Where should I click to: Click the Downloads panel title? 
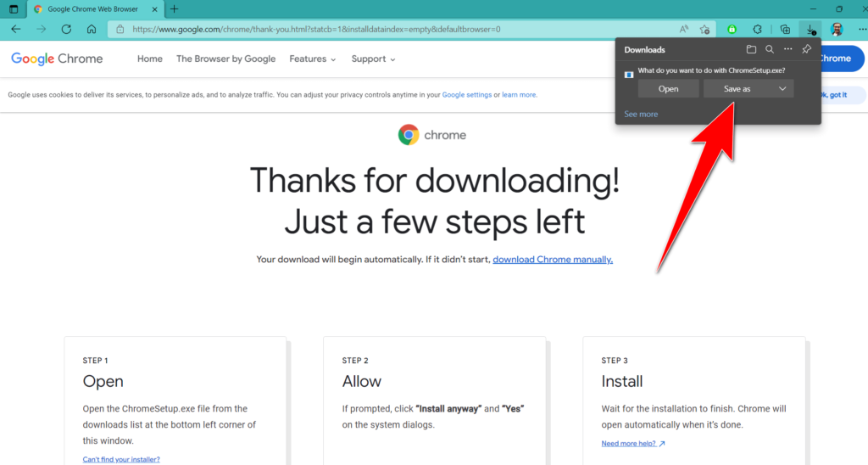644,50
